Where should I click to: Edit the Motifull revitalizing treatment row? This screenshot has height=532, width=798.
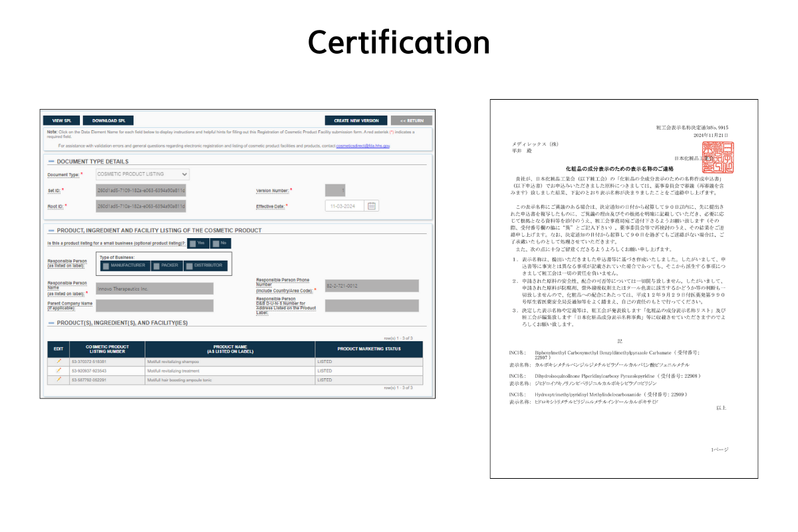pyautogui.click(x=59, y=370)
